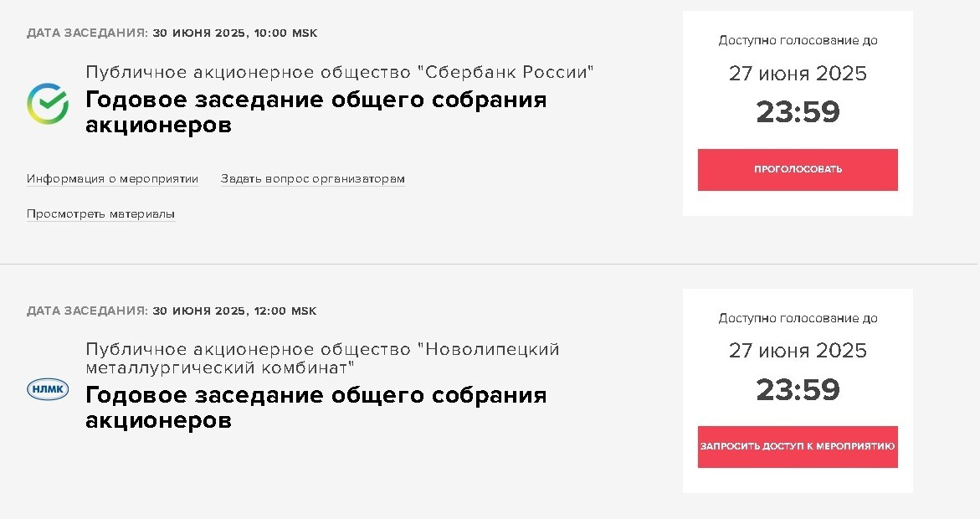
Task: Open Задать вопрос организаторам link
Action: click(x=312, y=179)
